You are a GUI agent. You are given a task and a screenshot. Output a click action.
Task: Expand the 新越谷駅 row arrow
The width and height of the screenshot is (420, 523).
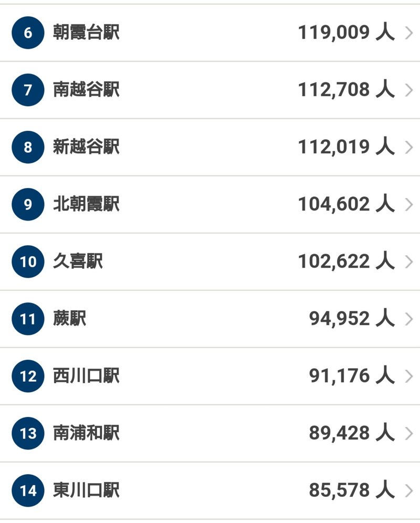pos(409,148)
